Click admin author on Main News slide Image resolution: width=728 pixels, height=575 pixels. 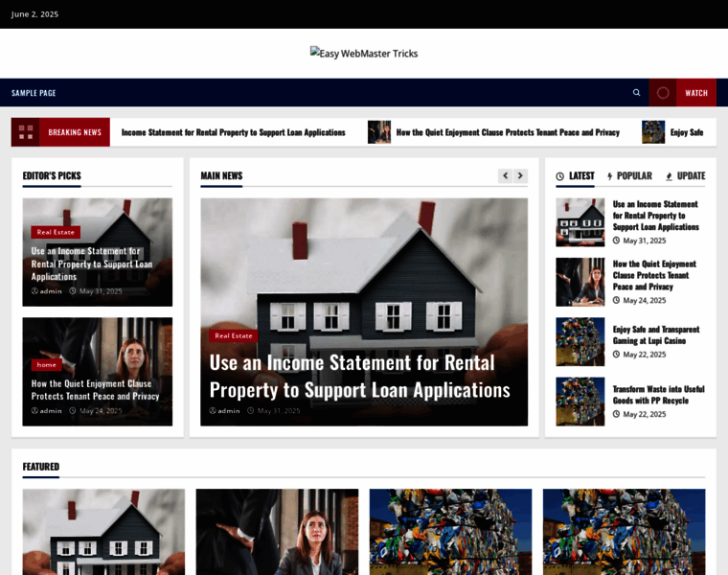(x=225, y=410)
